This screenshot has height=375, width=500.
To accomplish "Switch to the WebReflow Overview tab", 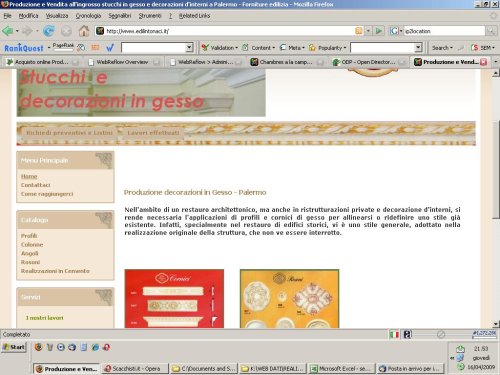I will tap(123, 62).
